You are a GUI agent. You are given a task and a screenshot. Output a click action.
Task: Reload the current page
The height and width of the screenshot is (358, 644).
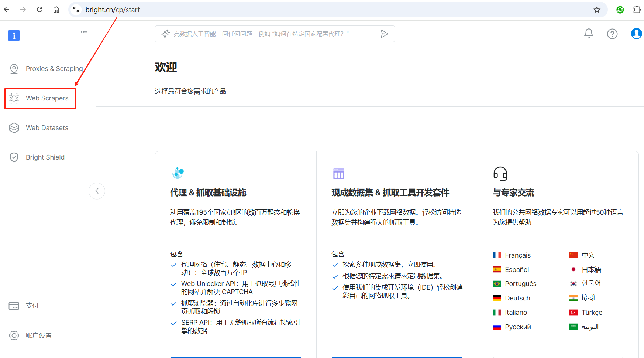point(39,10)
